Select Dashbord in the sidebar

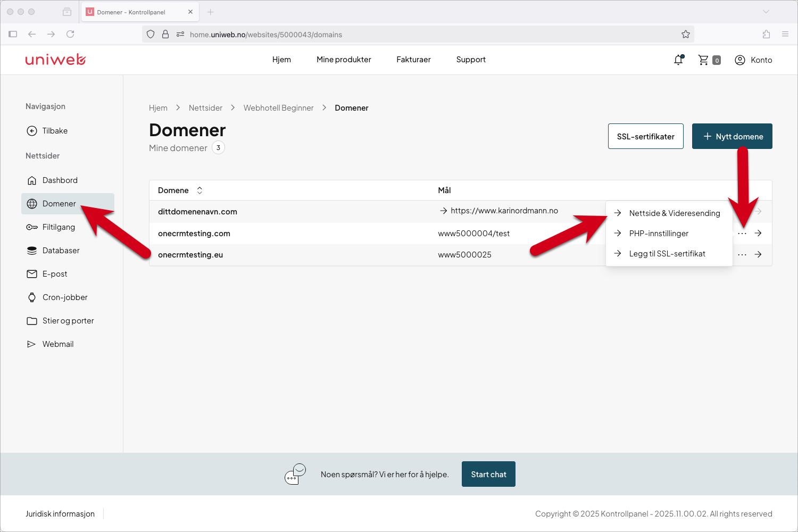pyautogui.click(x=59, y=180)
